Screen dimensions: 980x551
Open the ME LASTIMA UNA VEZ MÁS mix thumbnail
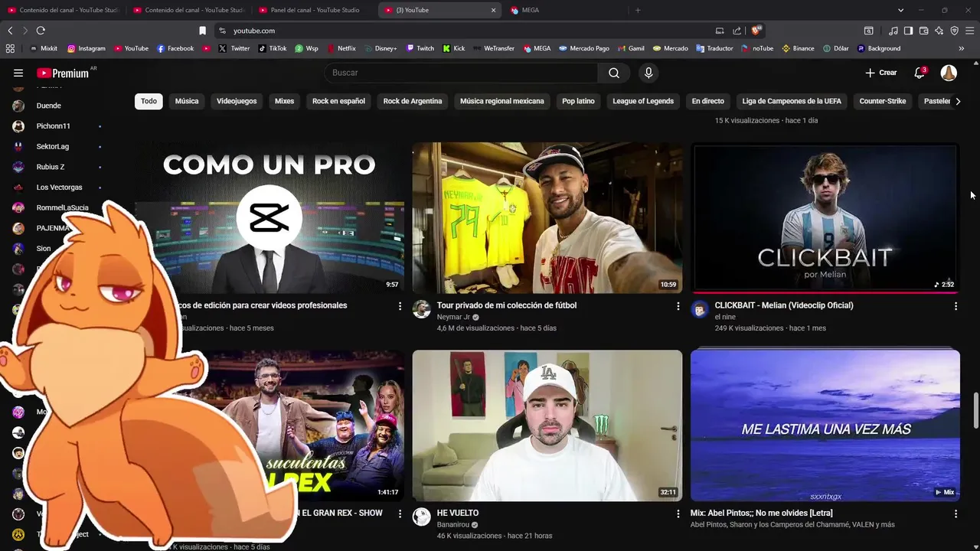[825, 425]
